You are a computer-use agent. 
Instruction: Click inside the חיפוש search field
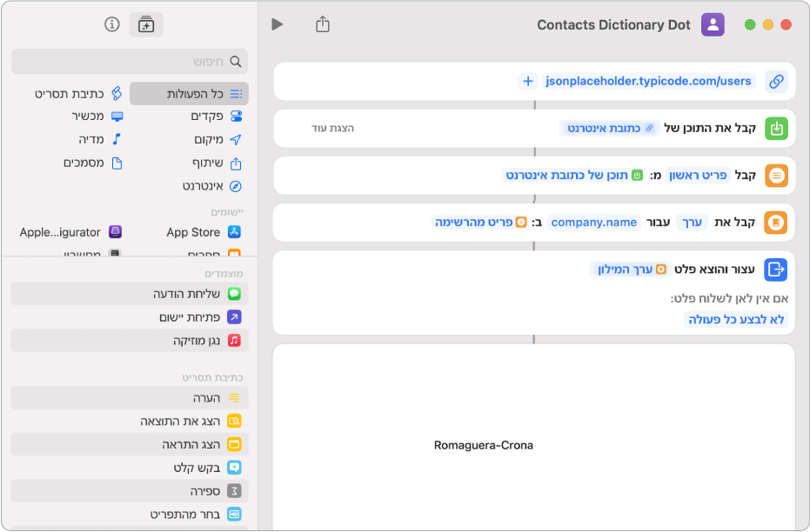(x=130, y=62)
